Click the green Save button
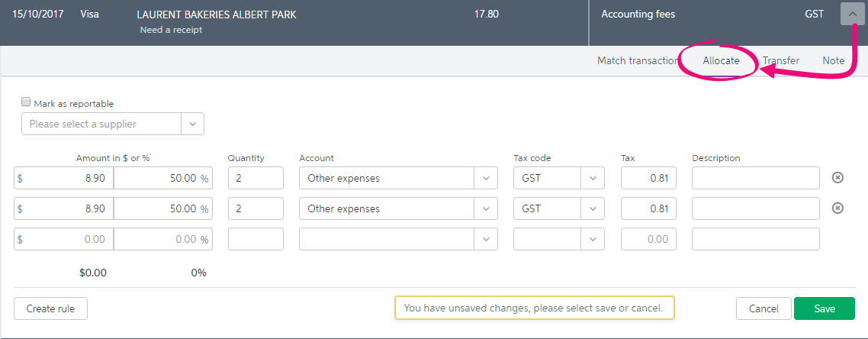The height and width of the screenshot is (339, 868). point(825,308)
